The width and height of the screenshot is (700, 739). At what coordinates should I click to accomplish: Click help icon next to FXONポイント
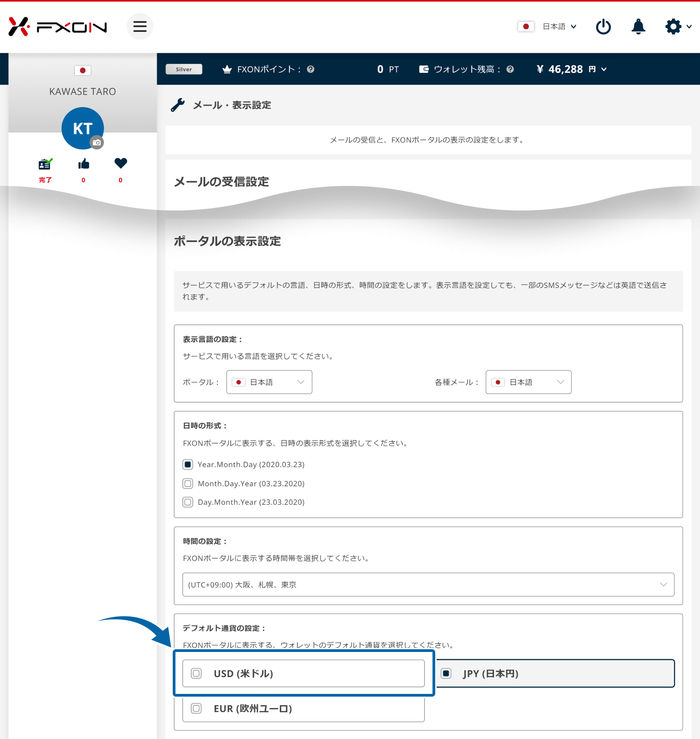pyautogui.click(x=311, y=69)
